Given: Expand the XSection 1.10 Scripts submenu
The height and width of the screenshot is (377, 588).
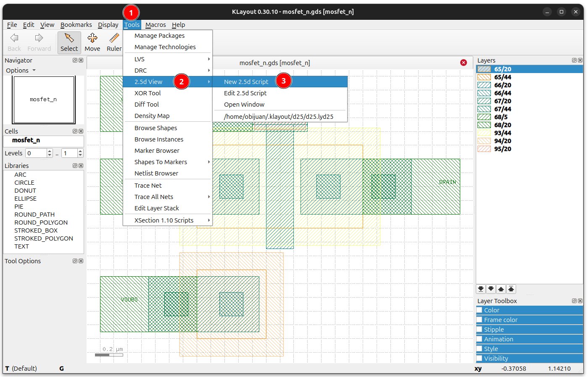Looking at the screenshot, I should 168,220.
